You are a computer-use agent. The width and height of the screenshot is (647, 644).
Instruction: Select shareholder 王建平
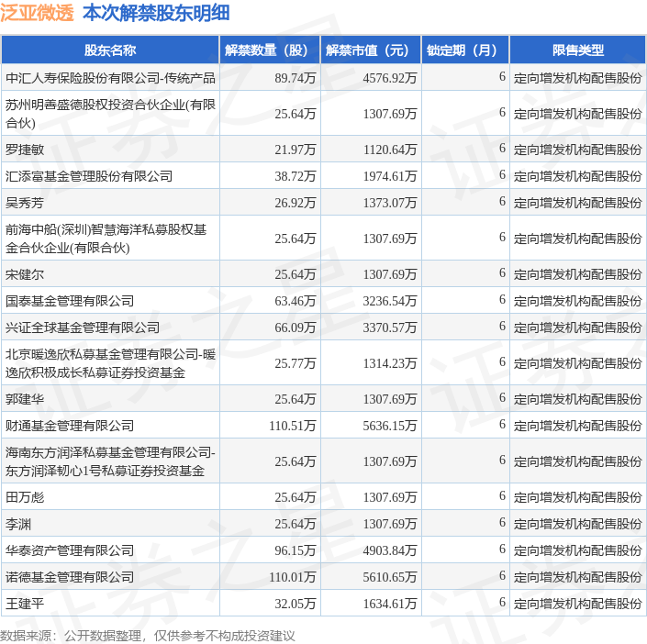coord(25,604)
